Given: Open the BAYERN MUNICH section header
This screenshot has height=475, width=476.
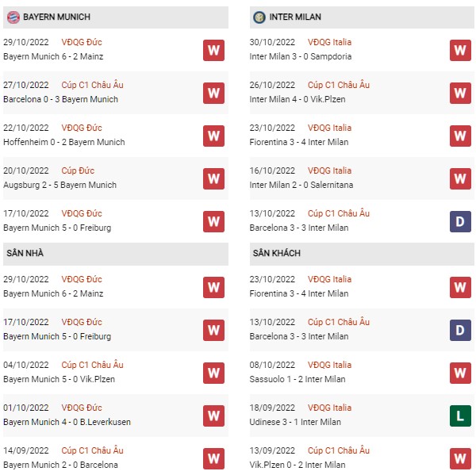Looking at the screenshot, I should coord(116,17).
